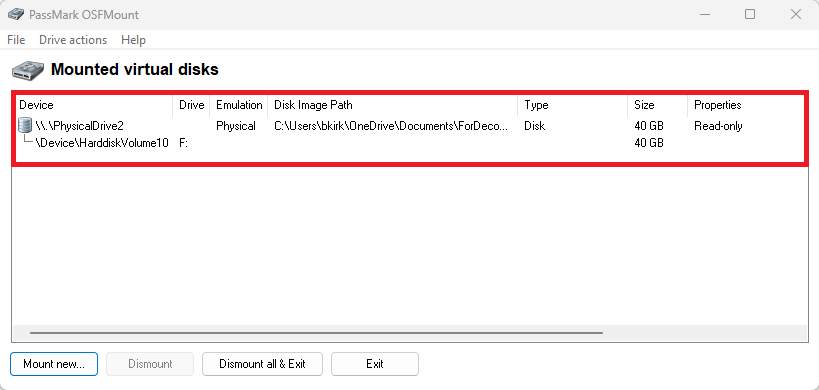Click the Disk Image Path column header
819x390 pixels.
[392, 105]
